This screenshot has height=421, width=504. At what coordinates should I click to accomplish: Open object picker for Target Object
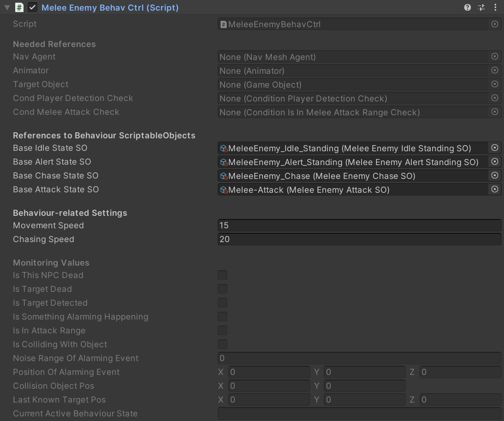coord(495,84)
